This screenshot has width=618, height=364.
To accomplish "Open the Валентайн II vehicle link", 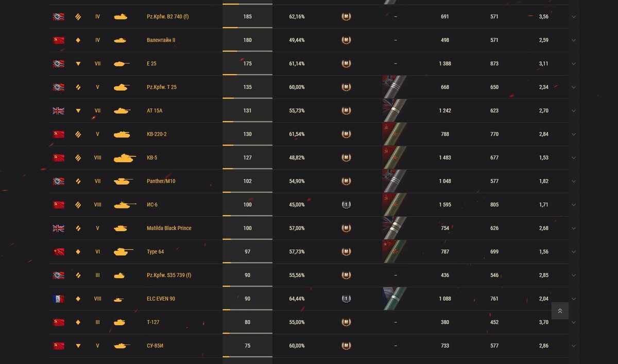I will 161,40.
